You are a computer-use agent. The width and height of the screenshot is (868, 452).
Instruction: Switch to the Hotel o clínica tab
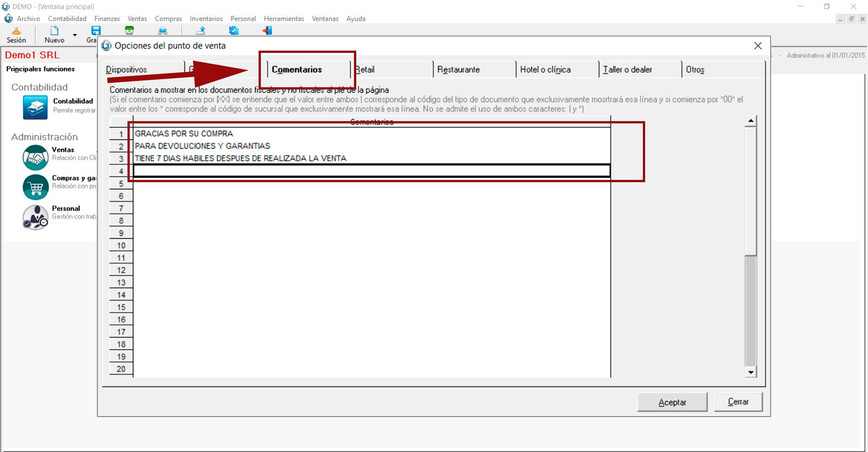click(545, 70)
